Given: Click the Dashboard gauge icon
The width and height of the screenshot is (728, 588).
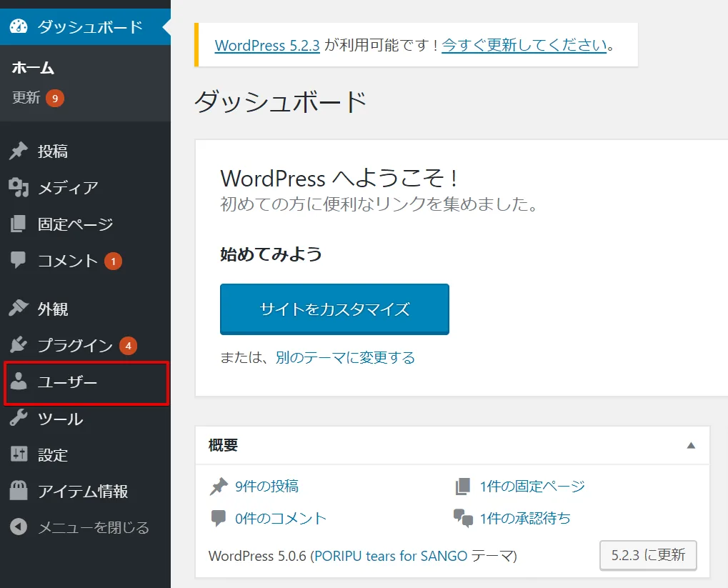Looking at the screenshot, I should click(19, 26).
